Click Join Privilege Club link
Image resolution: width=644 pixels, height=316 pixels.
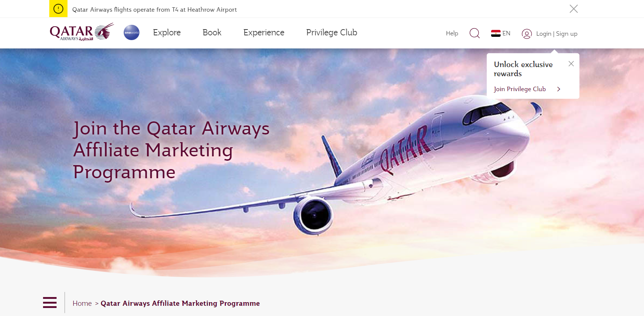[x=520, y=89]
